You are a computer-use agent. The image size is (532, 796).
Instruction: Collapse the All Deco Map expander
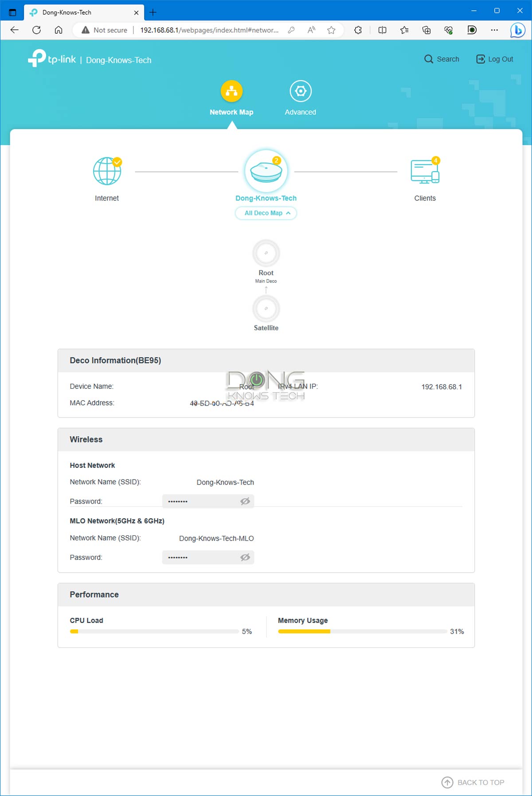(x=266, y=213)
